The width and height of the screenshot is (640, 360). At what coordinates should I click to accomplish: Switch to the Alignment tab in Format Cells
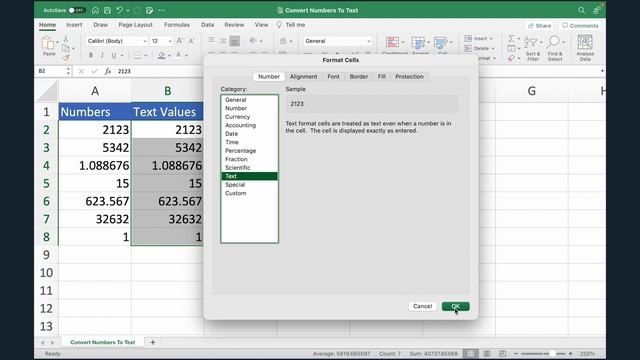coord(303,76)
